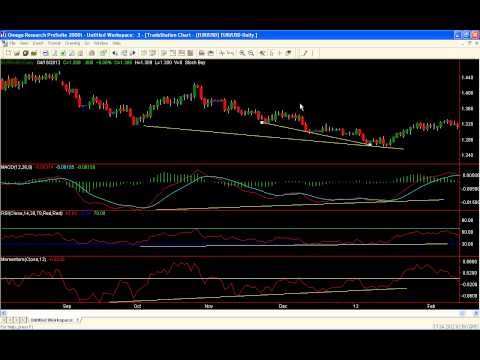Click the Zoom Out magnifier icon

[x=251, y=53]
